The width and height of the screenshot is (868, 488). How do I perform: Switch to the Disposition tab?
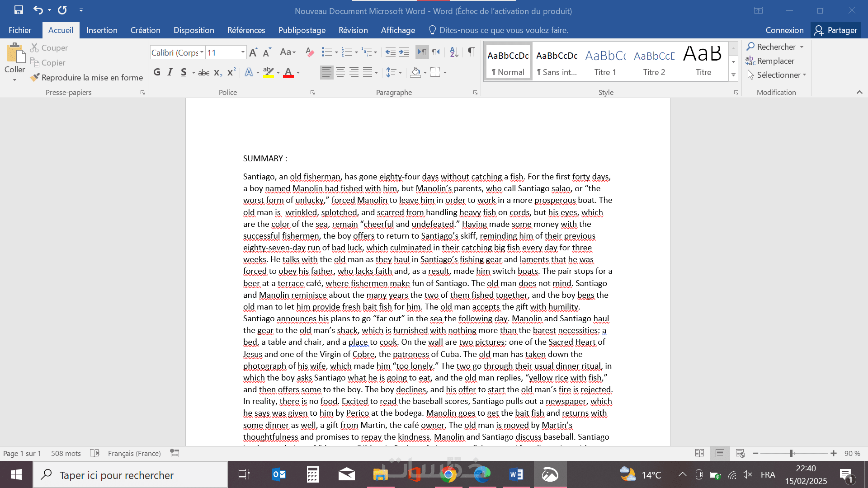pos(194,30)
